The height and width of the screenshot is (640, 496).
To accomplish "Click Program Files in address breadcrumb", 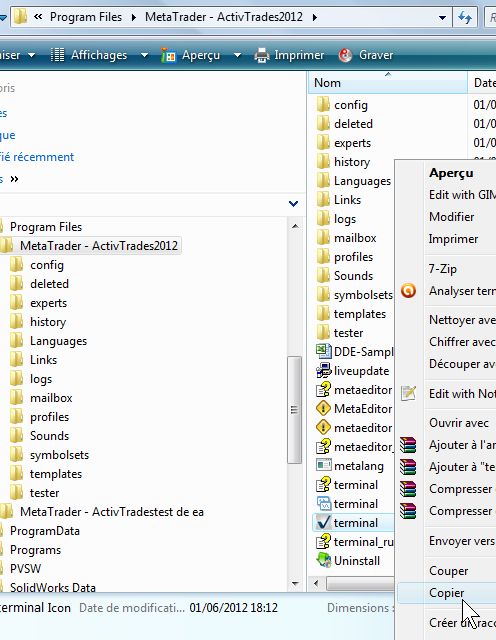I will [86, 17].
